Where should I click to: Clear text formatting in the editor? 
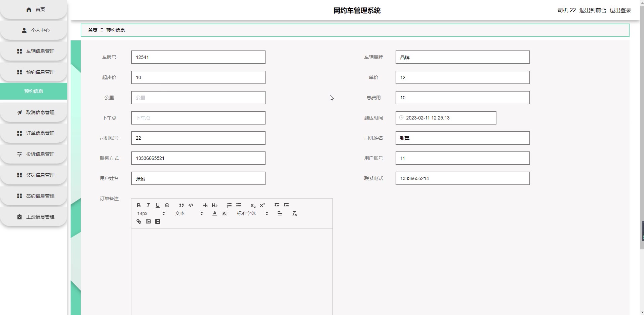[x=294, y=213]
